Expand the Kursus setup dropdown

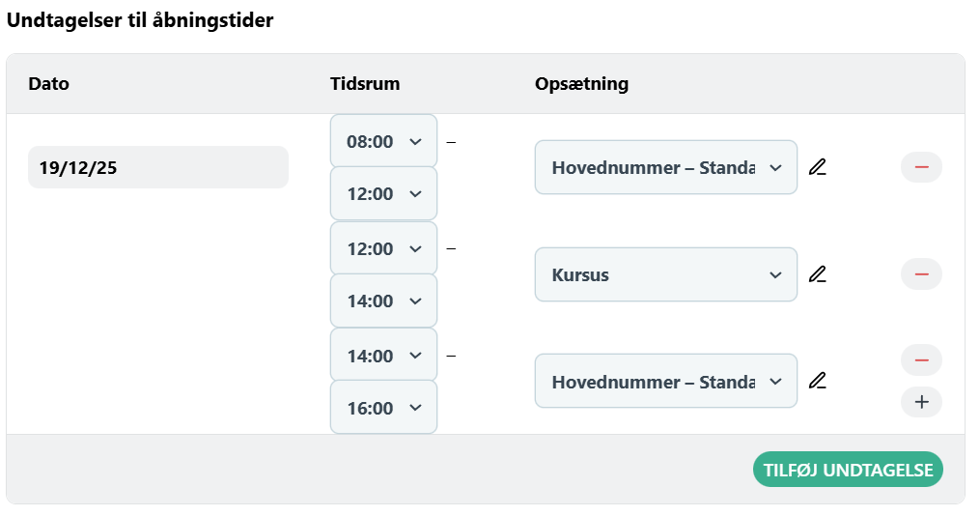pyautogui.click(x=666, y=274)
